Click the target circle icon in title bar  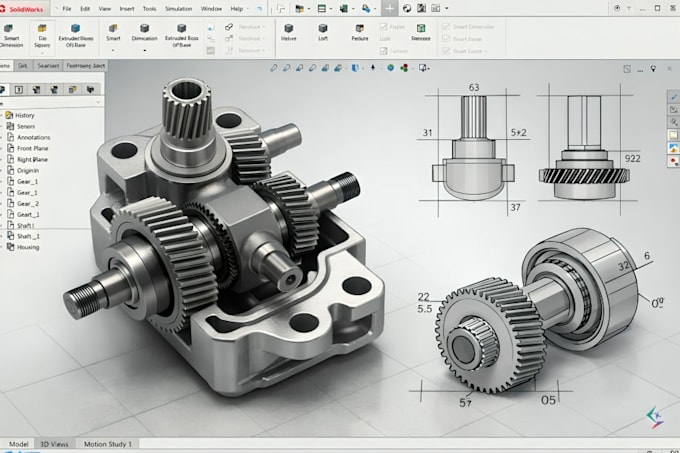(617, 8)
